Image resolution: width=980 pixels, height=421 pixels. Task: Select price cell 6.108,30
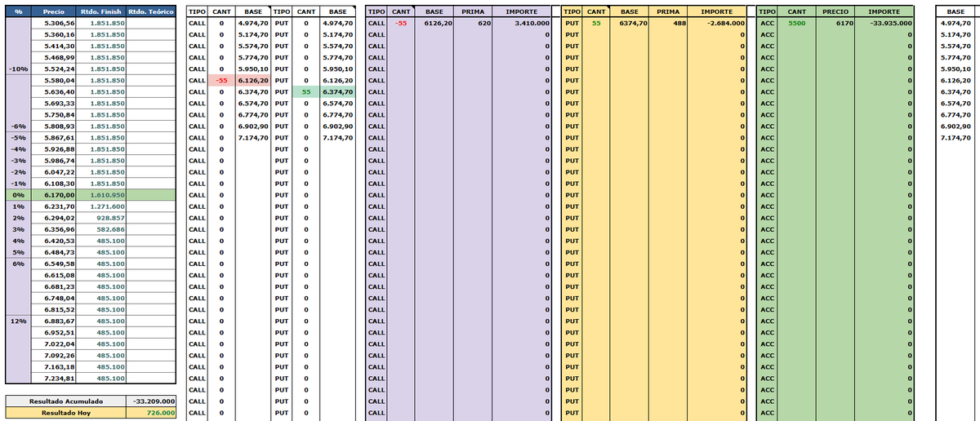[54, 184]
